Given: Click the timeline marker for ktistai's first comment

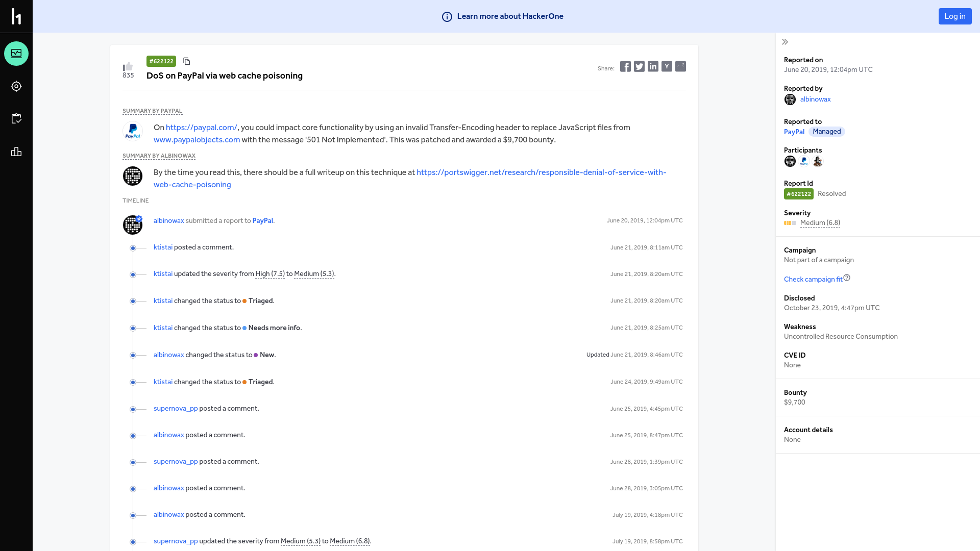Looking at the screenshot, I should tap(133, 248).
